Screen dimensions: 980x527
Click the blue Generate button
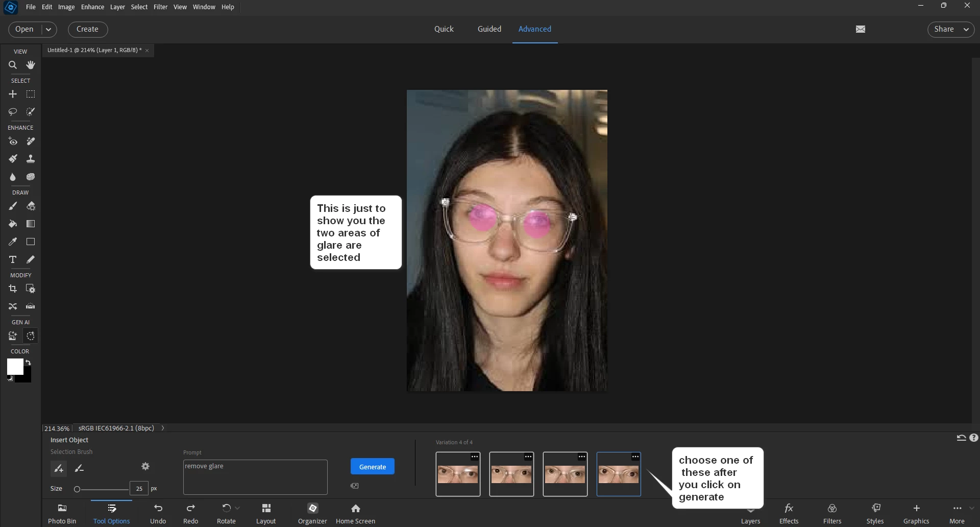pyautogui.click(x=372, y=467)
